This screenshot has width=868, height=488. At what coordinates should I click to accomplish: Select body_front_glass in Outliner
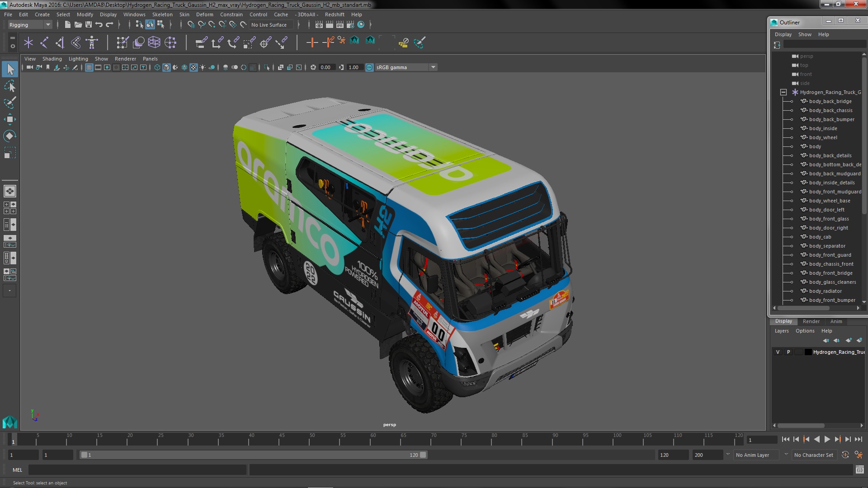coord(829,219)
